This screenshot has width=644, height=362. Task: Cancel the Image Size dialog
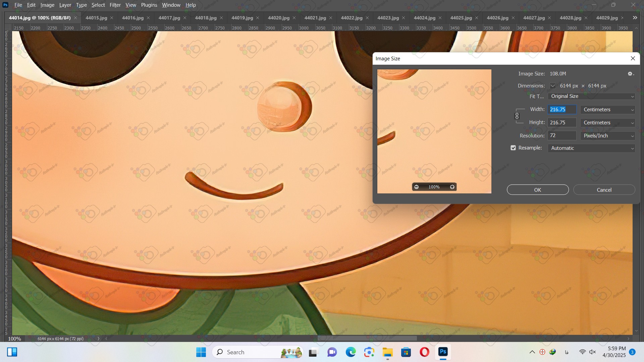tap(604, 190)
